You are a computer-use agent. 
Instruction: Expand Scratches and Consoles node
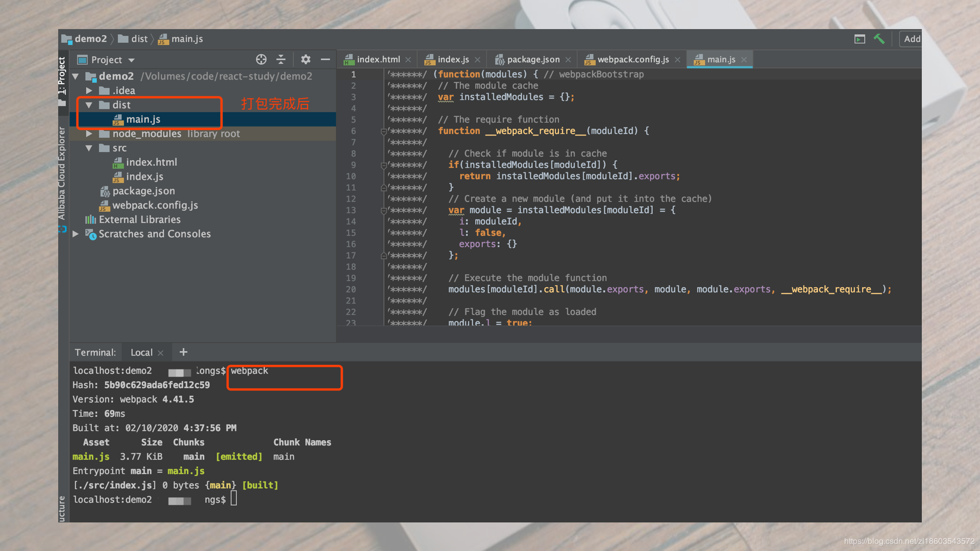76,234
